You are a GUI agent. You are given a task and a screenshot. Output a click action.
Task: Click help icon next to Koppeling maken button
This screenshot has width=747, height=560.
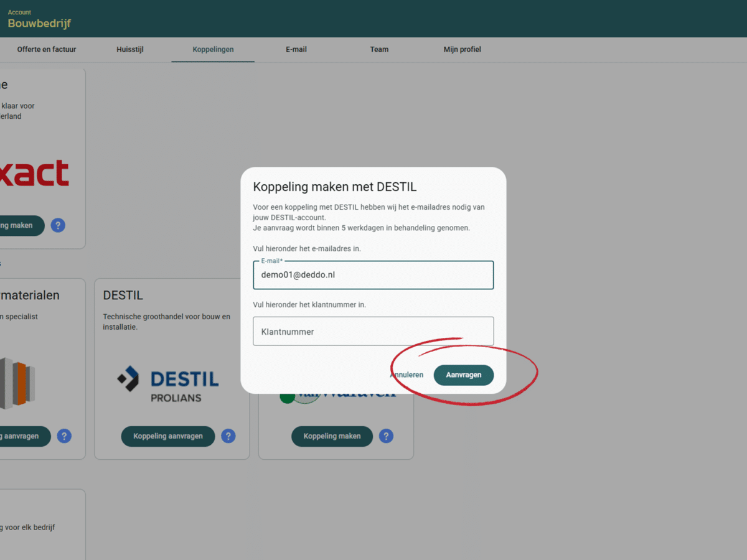(387, 436)
